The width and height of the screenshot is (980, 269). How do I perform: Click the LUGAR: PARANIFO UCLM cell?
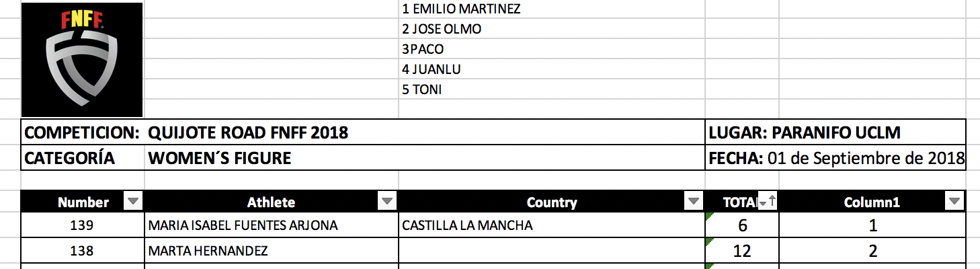(805, 132)
